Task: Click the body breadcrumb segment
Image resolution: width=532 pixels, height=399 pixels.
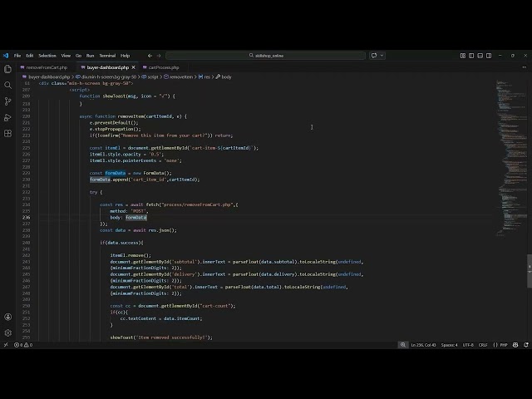Action: coord(226,77)
